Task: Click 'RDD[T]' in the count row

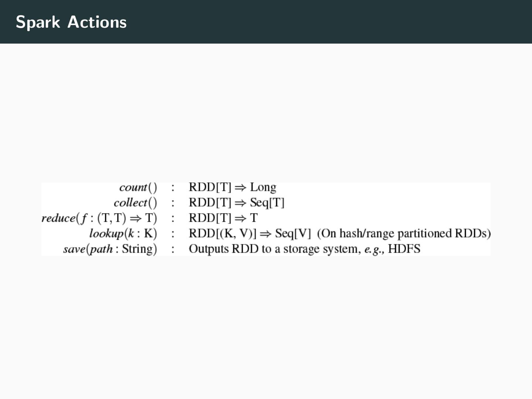Action: point(210,187)
